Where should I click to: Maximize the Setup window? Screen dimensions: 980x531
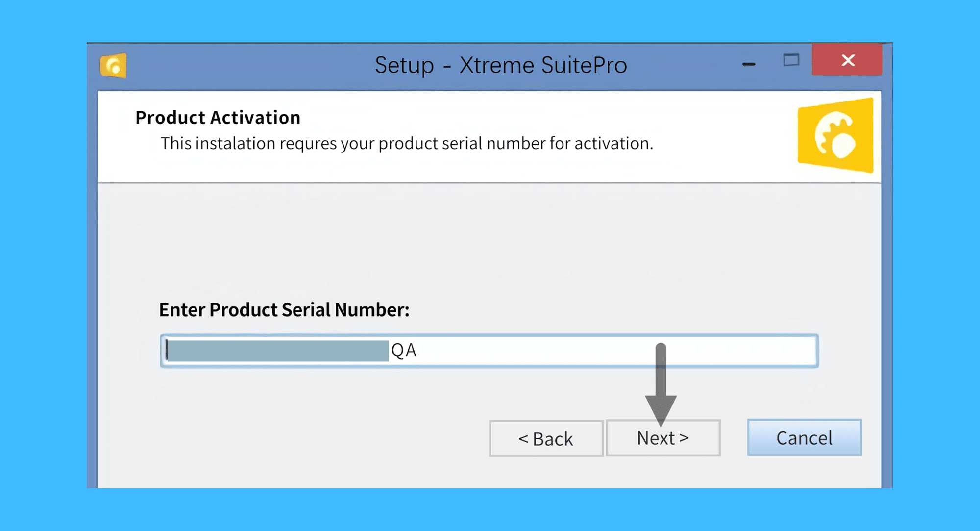click(x=791, y=60)
